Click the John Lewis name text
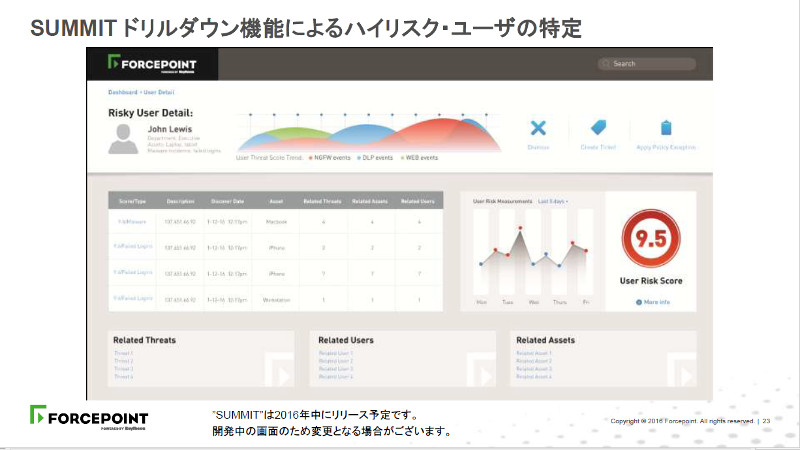The image size is (800, 450). pos(170,130)
